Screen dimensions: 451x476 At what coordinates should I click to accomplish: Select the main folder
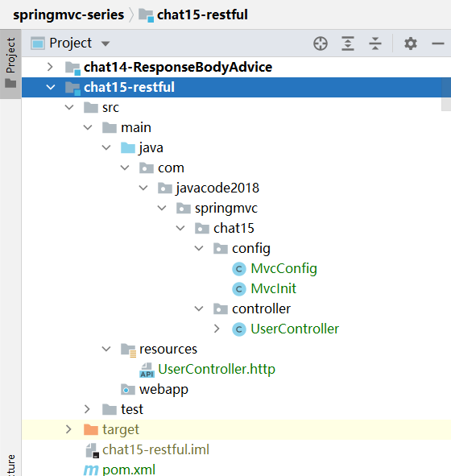coord(136,127)
